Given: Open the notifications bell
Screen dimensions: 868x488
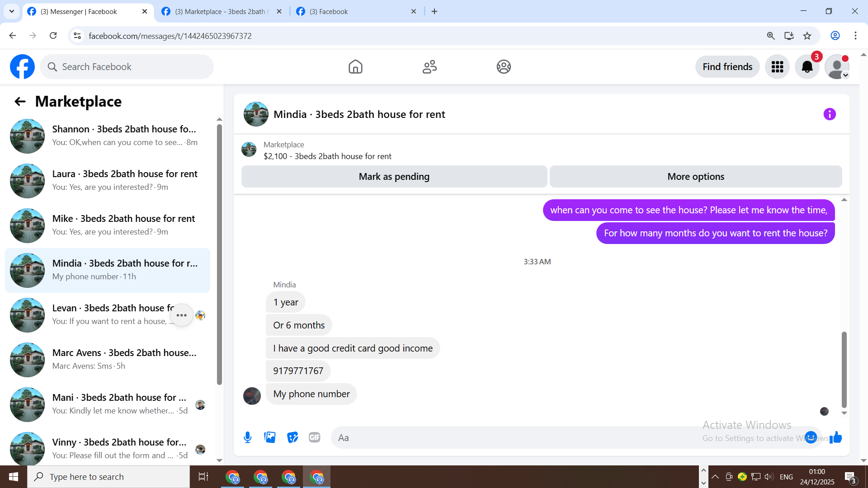Looking at the screenshot, I should pos(807,67).
